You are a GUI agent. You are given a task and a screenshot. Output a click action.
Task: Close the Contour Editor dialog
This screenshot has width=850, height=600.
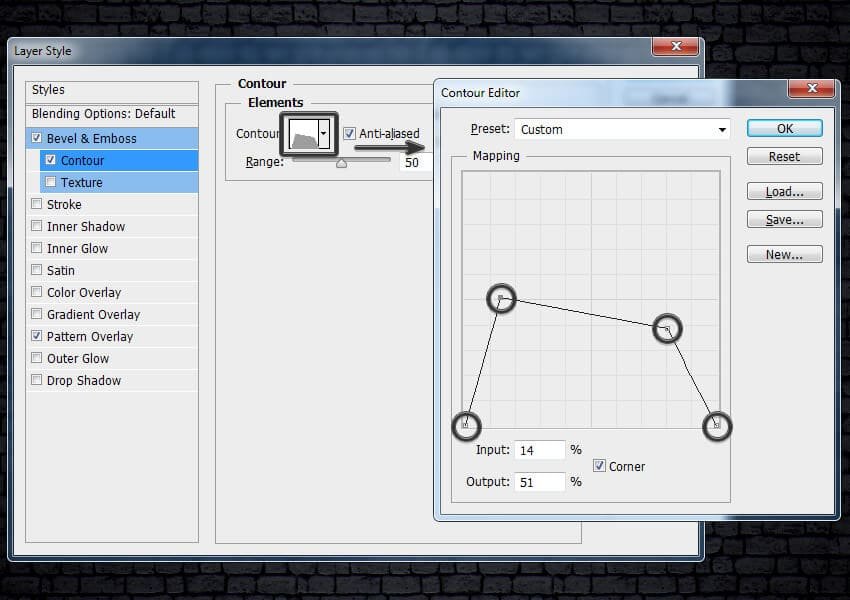tap(811, 90)
